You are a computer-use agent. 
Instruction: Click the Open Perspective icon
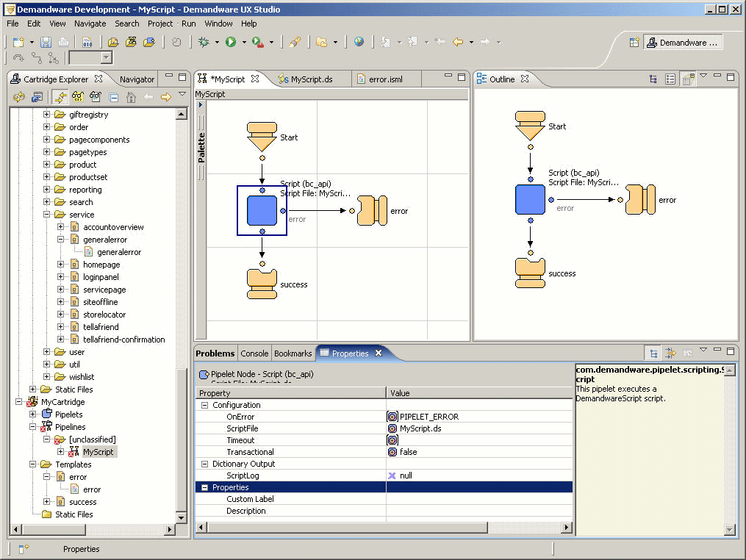(634, 43)
